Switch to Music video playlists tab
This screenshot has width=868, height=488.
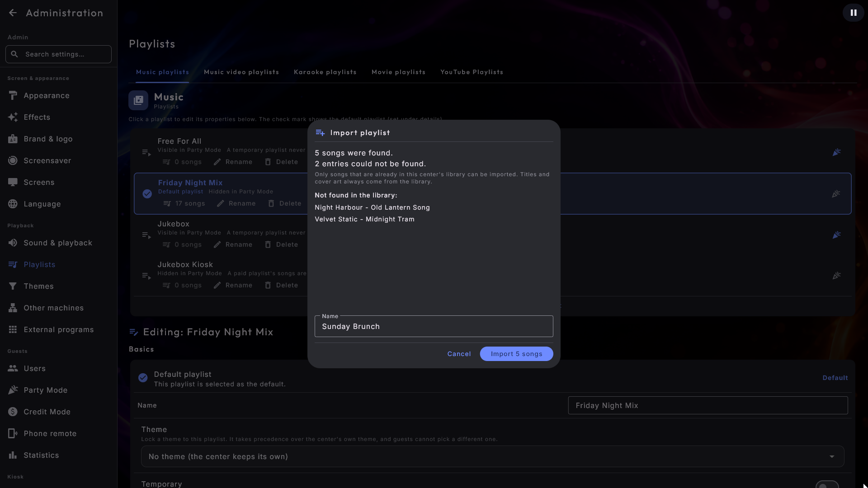click(x=241, y=72)
